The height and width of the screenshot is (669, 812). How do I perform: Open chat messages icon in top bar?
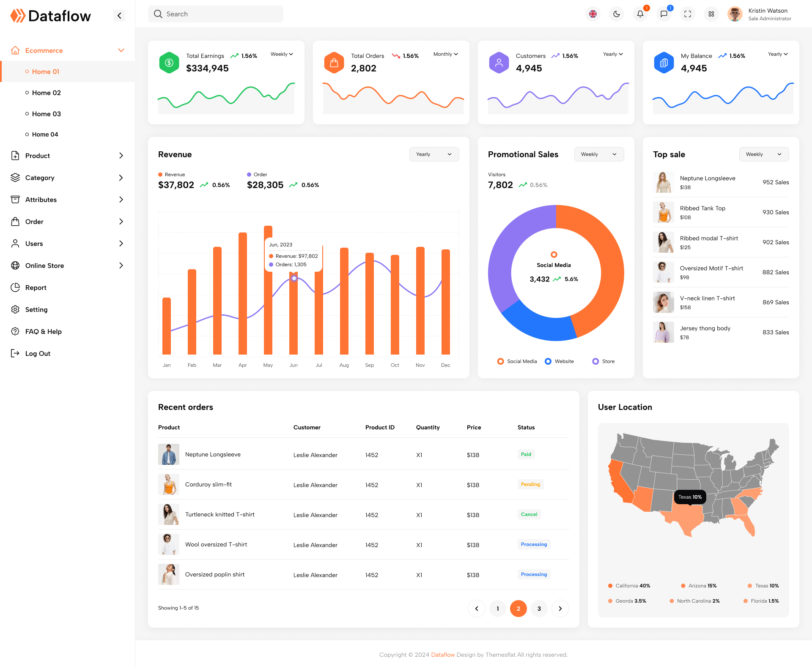[x=664, y=14]
